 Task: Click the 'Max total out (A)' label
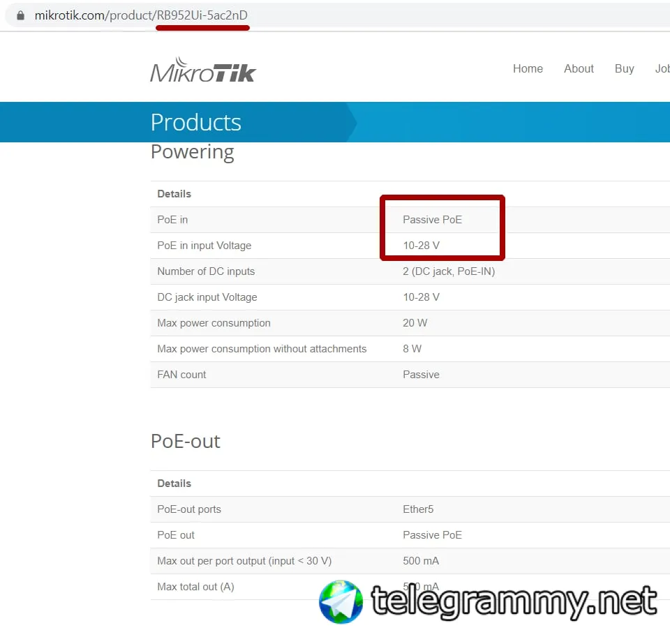(195, 587)
